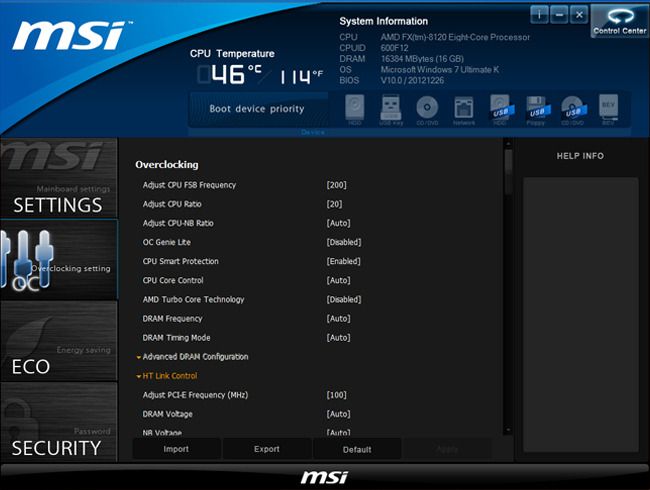
Task: Click the Import button
Action: click(x=176, y=449)
